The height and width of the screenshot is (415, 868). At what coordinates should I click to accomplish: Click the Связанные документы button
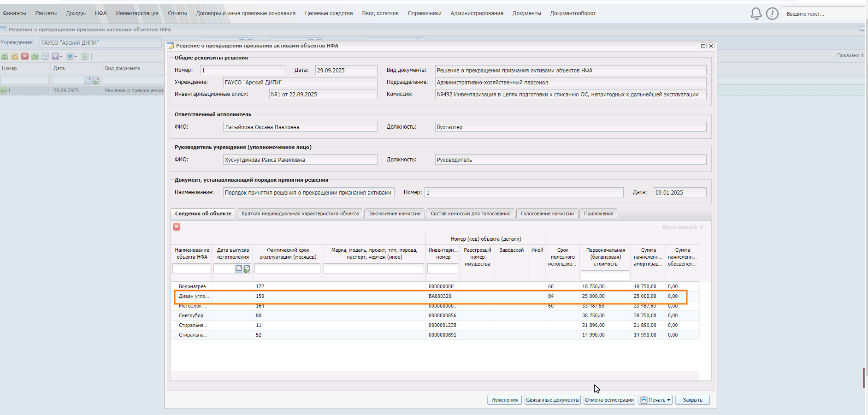pyautogui.click(x=552, y=400)
